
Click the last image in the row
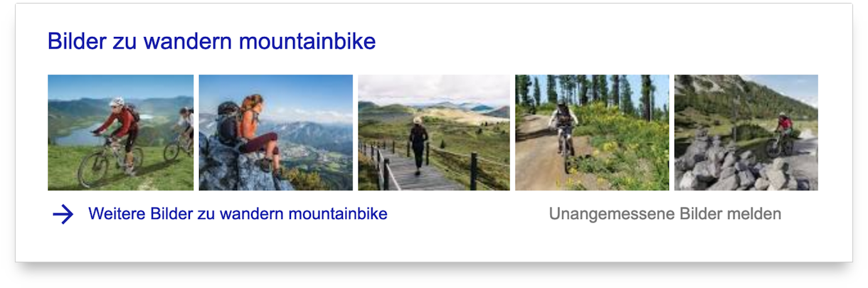click(x=746, y=133)
